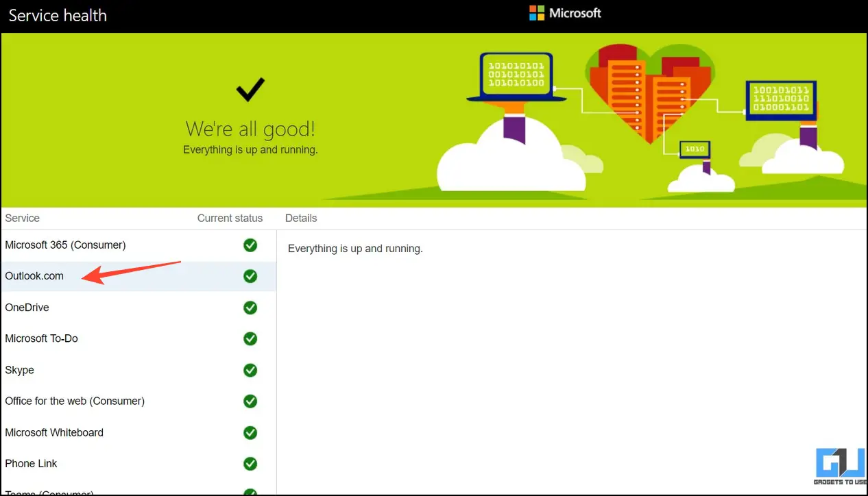Image resolution: width=868 pixels, height=496 pixels.
Task: Click the Service column header
Action: click(23, 218)
